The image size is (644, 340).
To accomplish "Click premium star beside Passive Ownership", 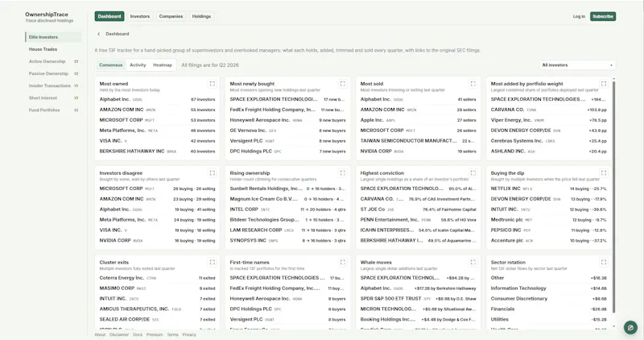I will click(76, 73).
